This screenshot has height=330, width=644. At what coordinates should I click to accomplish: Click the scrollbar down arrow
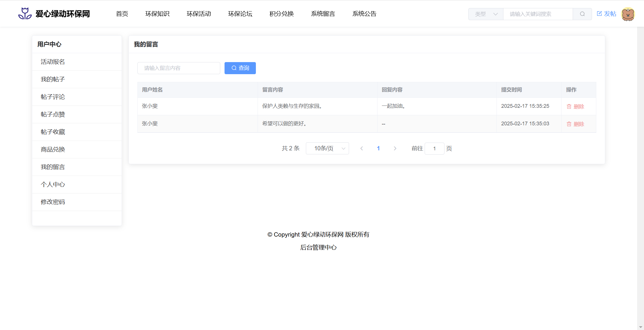click(x=641, y=327)
